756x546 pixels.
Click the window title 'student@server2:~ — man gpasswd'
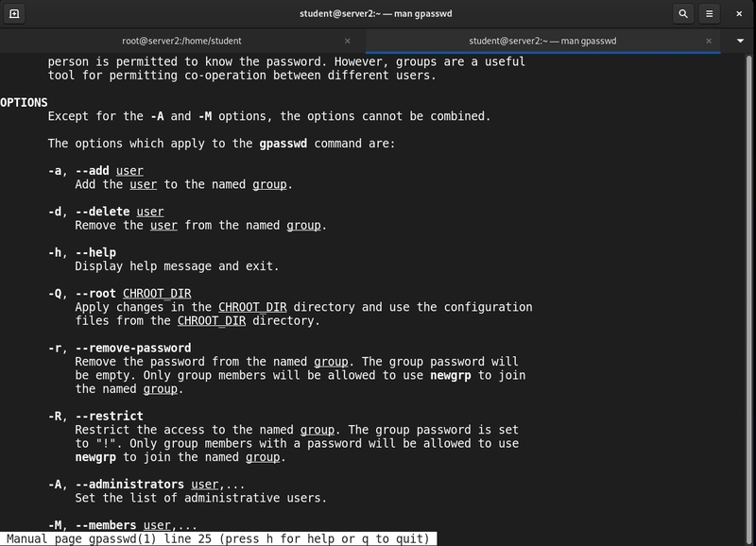[375, 13]
